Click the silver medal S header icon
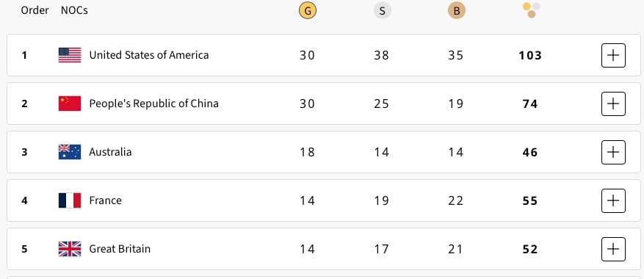The width and height of the screenshot is (644, 279). click(382, 11)
